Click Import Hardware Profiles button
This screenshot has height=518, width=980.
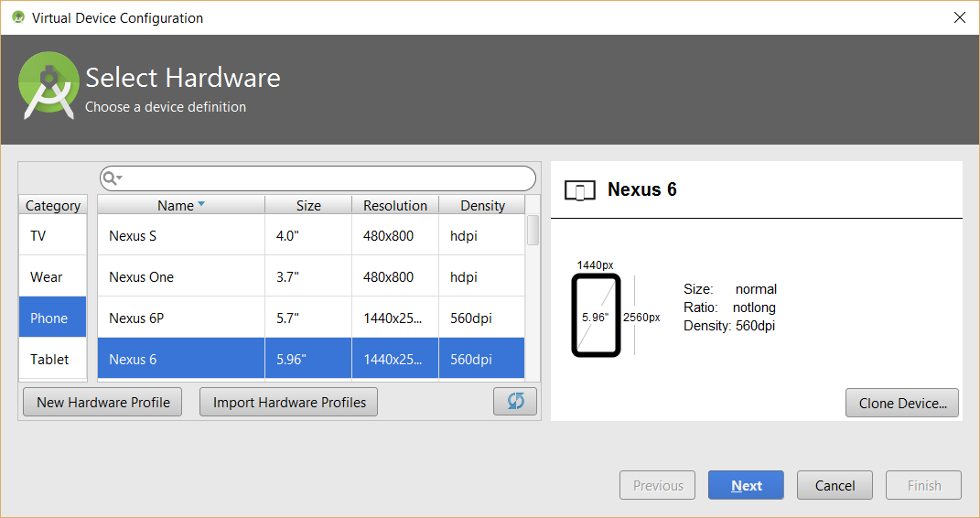point(289,402)
